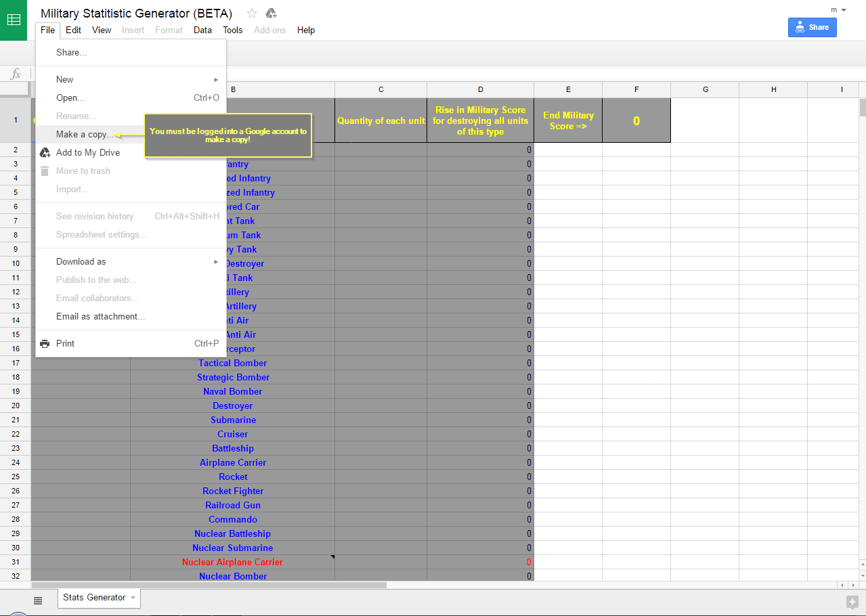Viewport: 866px width, 616px height.
Task: Open the File menu
Action: pyautogui.click(x=47, y=30)
